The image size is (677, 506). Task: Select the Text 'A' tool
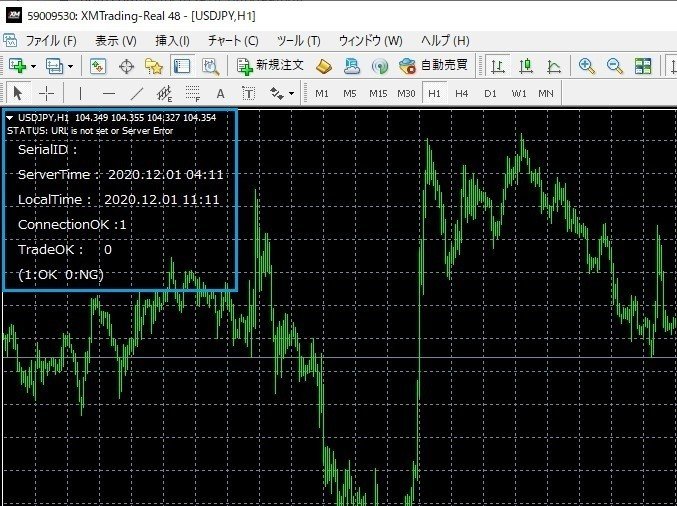tap(221, 93)
